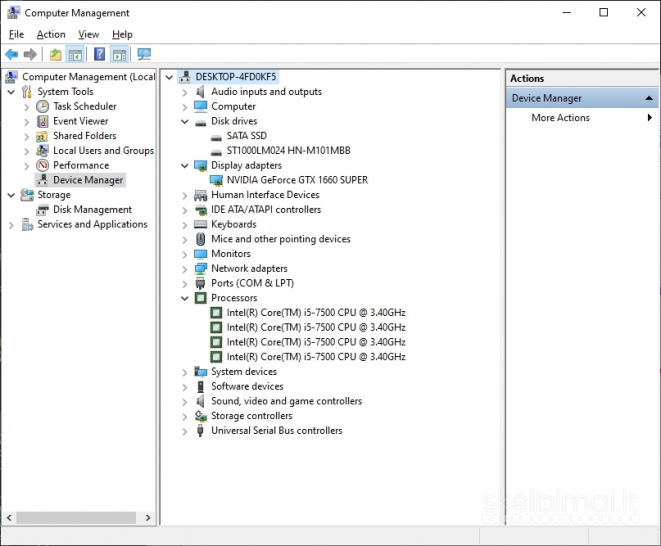The image size is (661, 546).
Task: Expand the System devices category
Action: click(185, 372)
